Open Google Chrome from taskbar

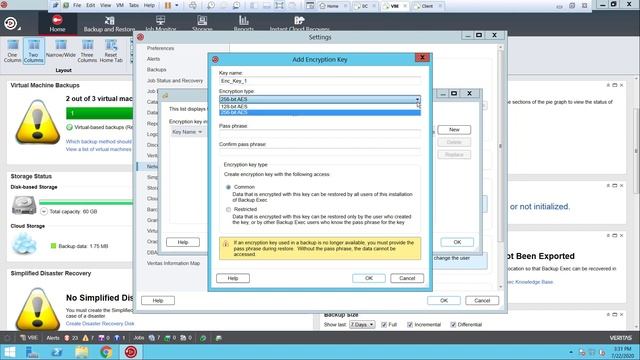pos(106,352)
